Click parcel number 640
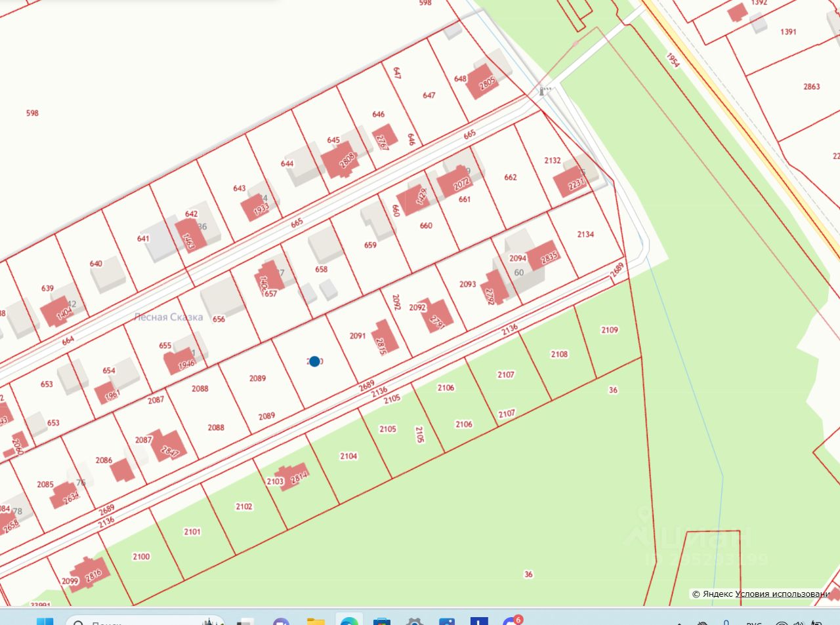 (96, 264)
